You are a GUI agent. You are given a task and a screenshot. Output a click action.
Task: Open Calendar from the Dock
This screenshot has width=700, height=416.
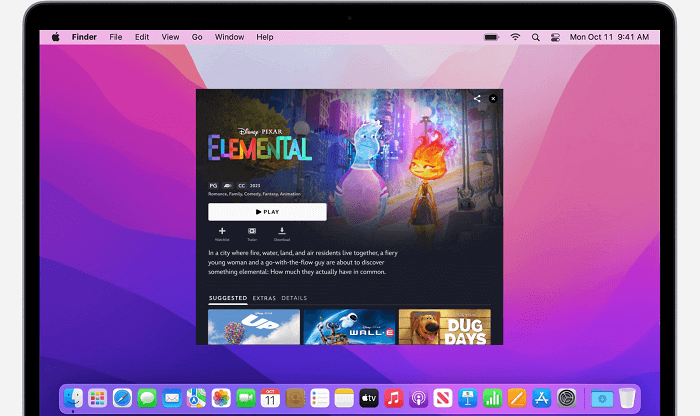coord(270,398)
